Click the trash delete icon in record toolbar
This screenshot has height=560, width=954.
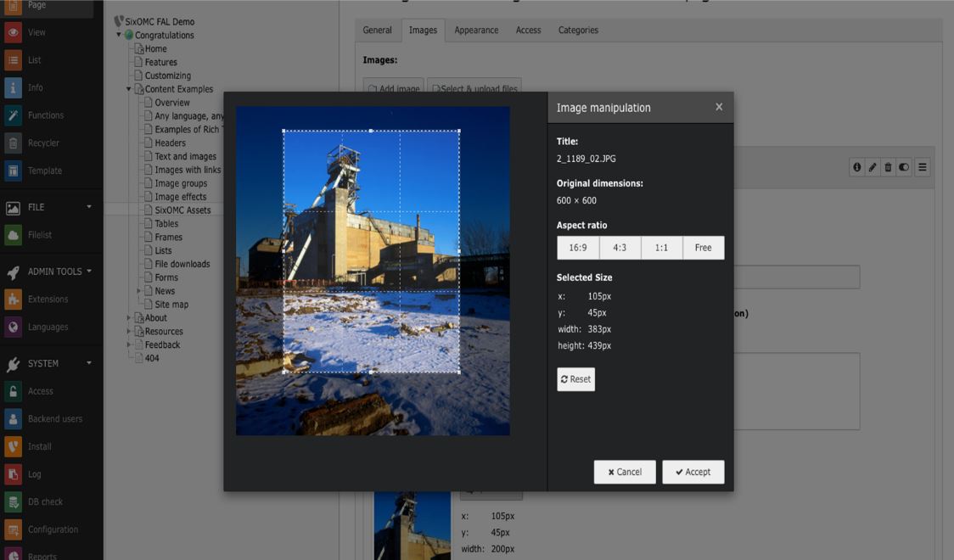[888, 167]
